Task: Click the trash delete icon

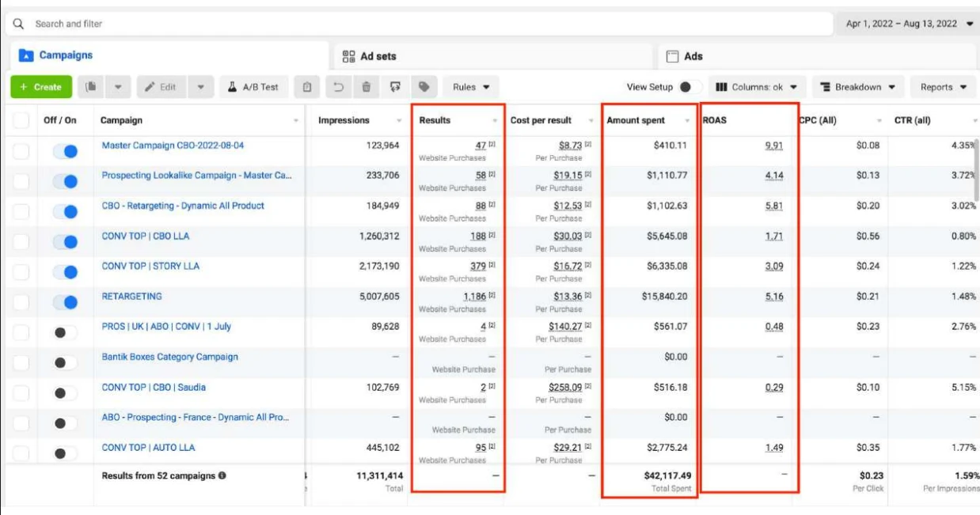Action: 367,87
